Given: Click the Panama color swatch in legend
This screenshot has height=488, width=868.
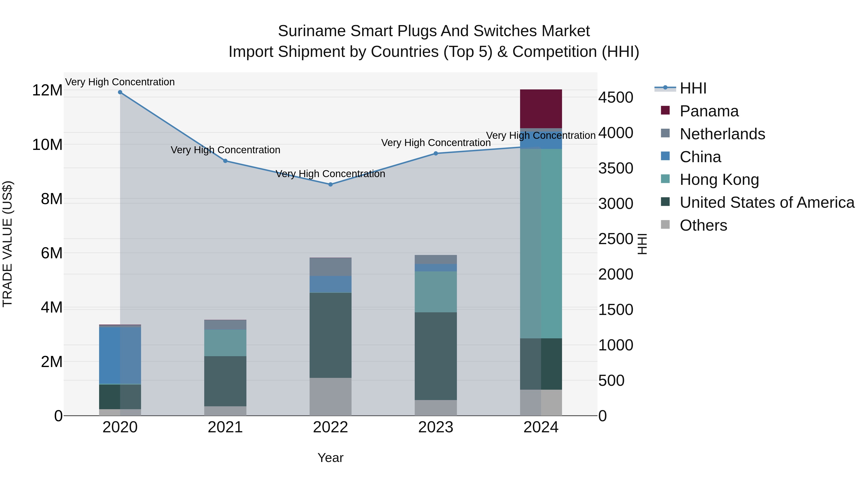Looking at the screenshot, I should [665, 110].
